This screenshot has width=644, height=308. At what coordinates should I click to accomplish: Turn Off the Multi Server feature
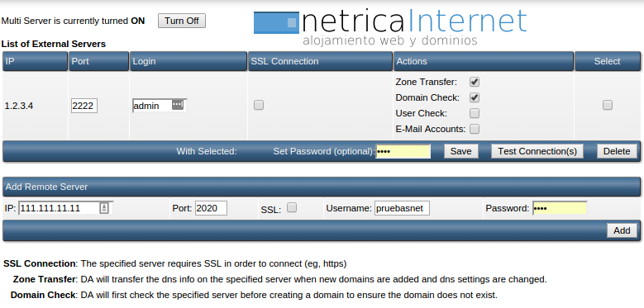click(182, 21)
